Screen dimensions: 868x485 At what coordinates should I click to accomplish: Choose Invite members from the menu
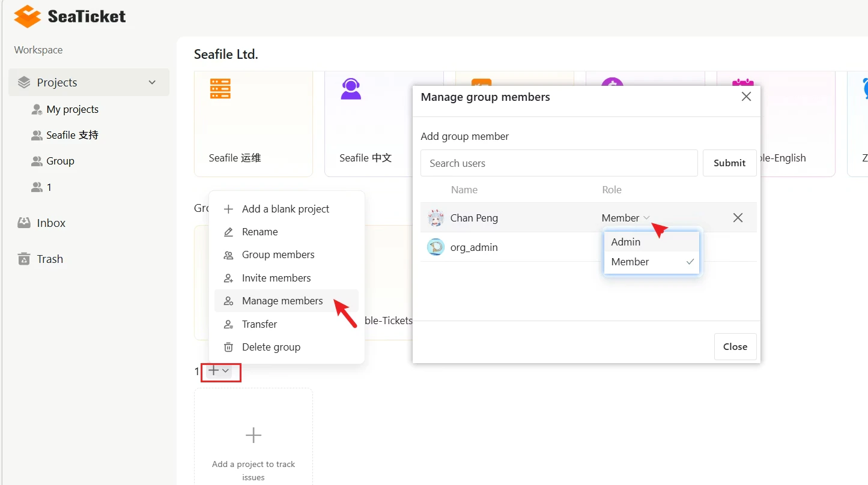287,278
